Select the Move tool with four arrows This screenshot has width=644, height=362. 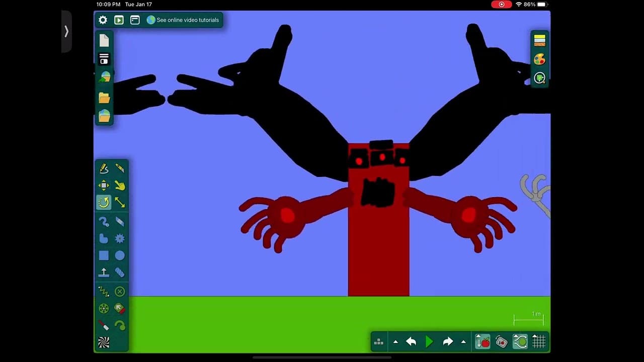point(104,186)
